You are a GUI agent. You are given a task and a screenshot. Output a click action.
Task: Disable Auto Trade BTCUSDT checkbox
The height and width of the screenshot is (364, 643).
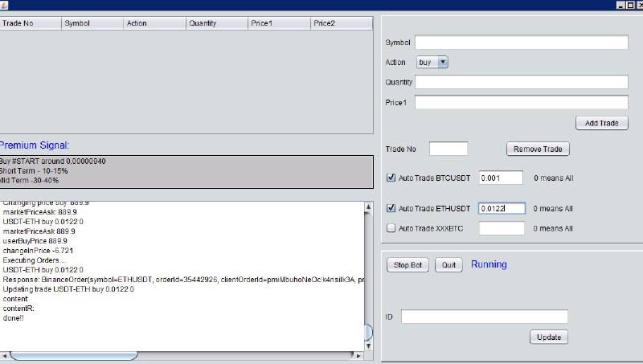click(391, 178)
